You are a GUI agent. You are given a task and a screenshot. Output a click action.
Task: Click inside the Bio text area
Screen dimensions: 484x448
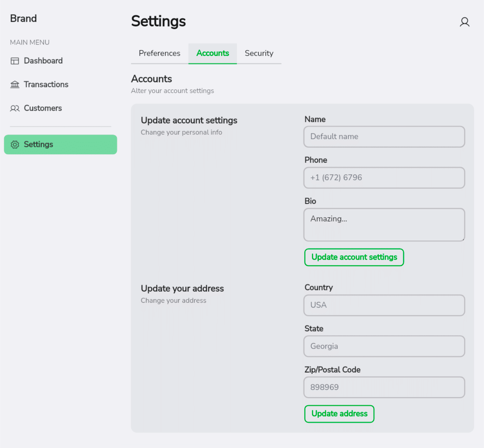click(384, 225)
